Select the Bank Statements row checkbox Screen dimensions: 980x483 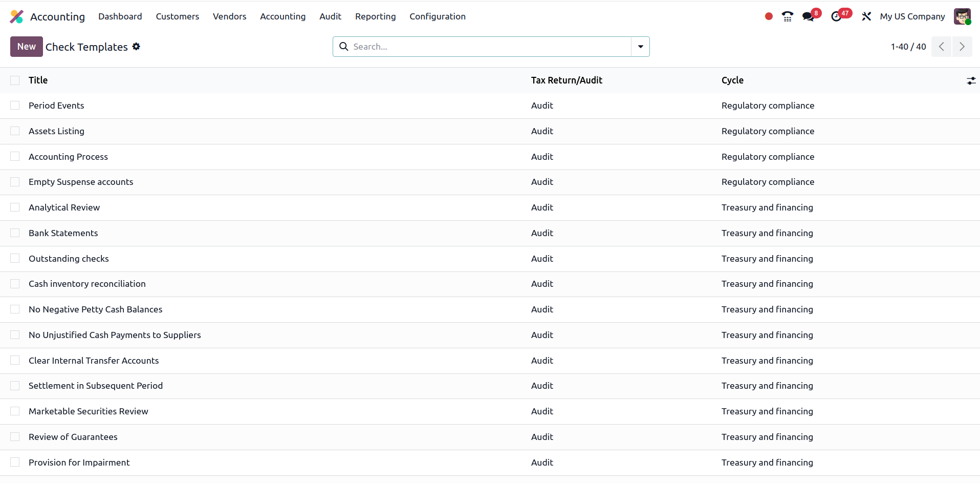tap(15, 233)
